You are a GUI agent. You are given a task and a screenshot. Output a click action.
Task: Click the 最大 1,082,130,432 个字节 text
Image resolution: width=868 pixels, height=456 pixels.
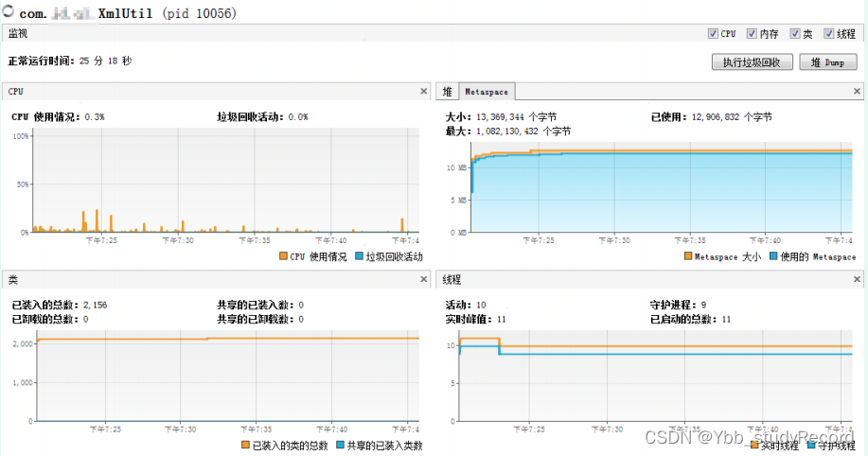click(x=508, y=132)
